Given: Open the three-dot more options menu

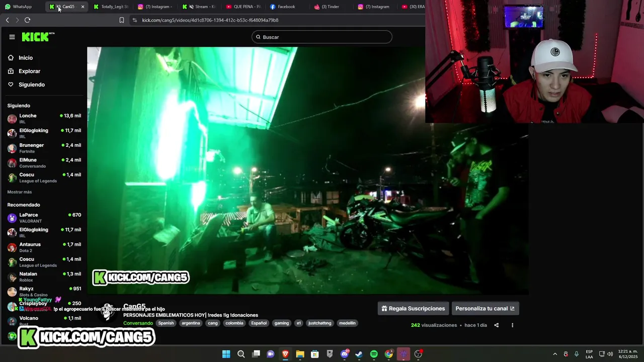Looking at the screenshot, I should (x=512, y=325).
